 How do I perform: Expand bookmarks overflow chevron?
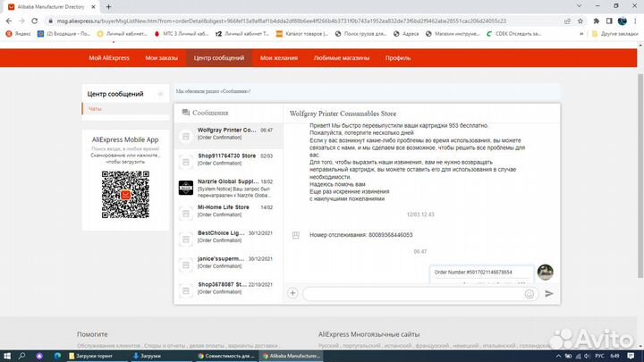click(581, 34)
